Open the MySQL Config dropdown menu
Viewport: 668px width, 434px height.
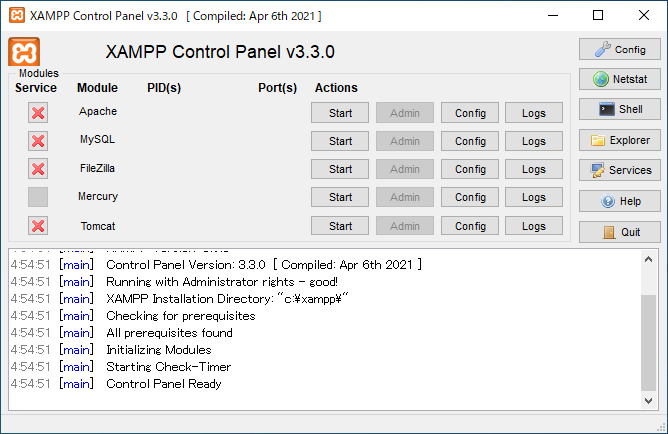[470, 141]
